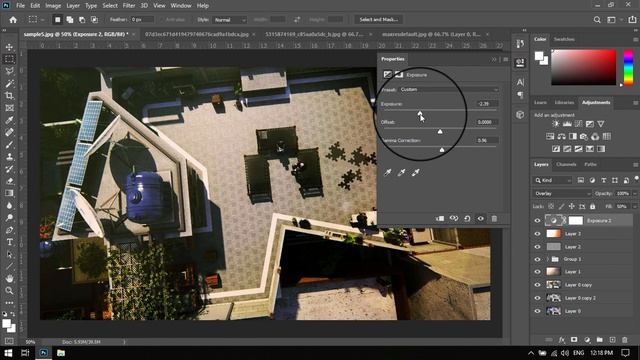Open the Preset dropdown showing Custom
The width and height of the screenshot is (640, 360).
(449, 89)
